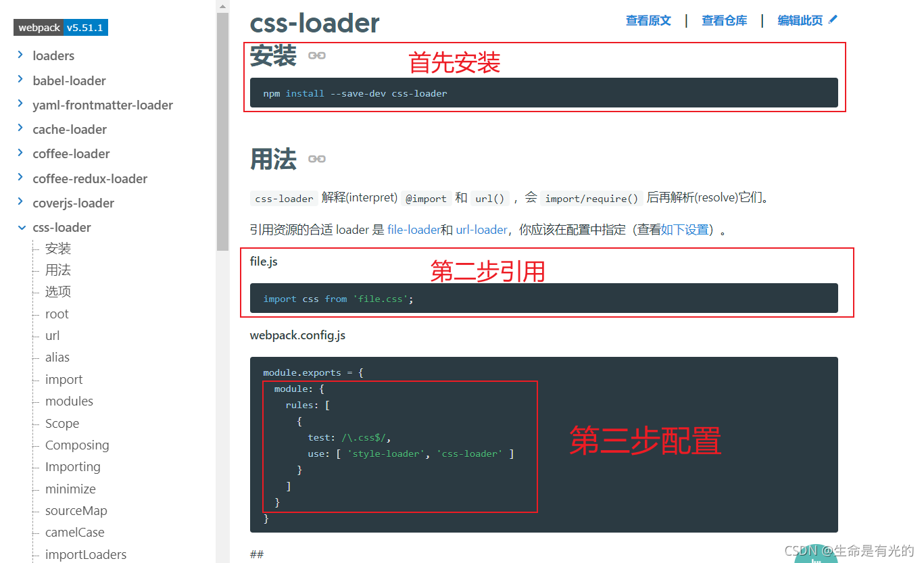Image resolution: width=924 pixels, height=563 pixels.
Task: Expand the coffee-redux-loader chevron
Action: [21, 178]
